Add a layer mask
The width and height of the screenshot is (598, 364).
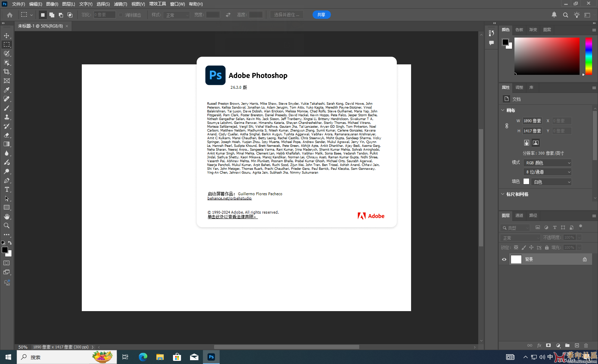point(549,346)
